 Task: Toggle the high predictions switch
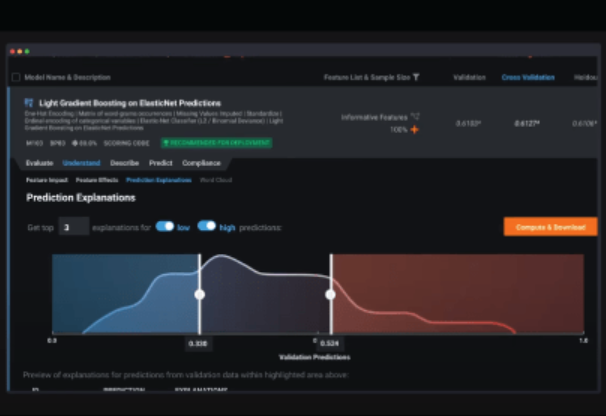pyautogui.click(x=207, y=226)
